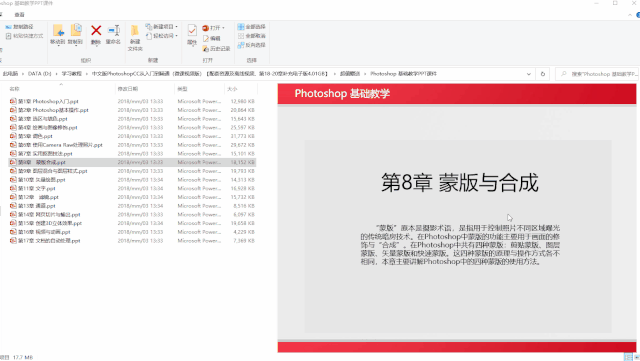Select the file starting with 第16章
640x361 pixels.
pos(44,232)
